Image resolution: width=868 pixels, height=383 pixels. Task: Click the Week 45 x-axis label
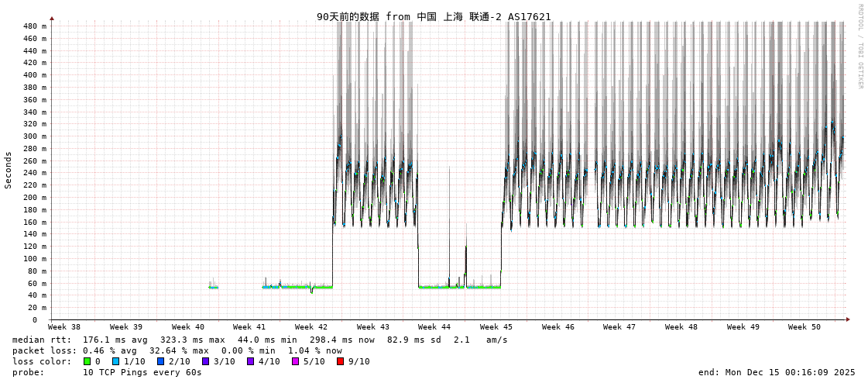point(496,327)
